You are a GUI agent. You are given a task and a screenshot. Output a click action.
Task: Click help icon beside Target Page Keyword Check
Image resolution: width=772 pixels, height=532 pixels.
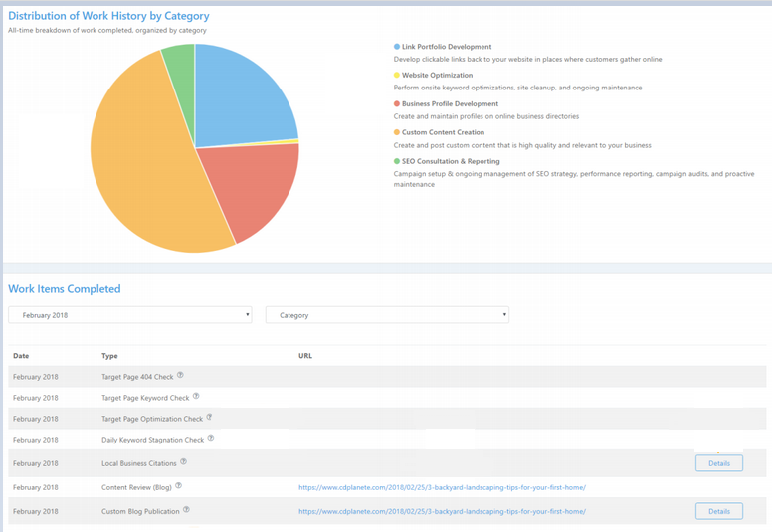[x=196, y=397]
